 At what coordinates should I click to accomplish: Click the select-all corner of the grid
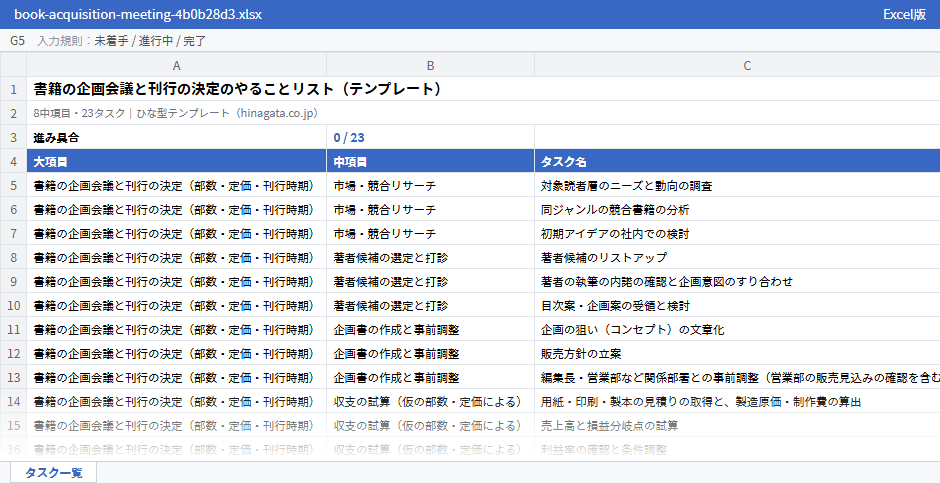(x=13, y=65)
